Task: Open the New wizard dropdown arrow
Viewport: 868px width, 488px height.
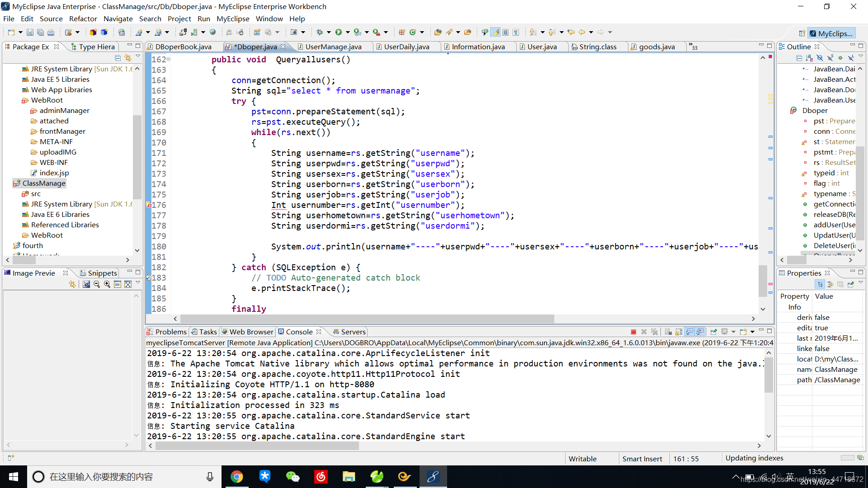Action: point(20,32)
